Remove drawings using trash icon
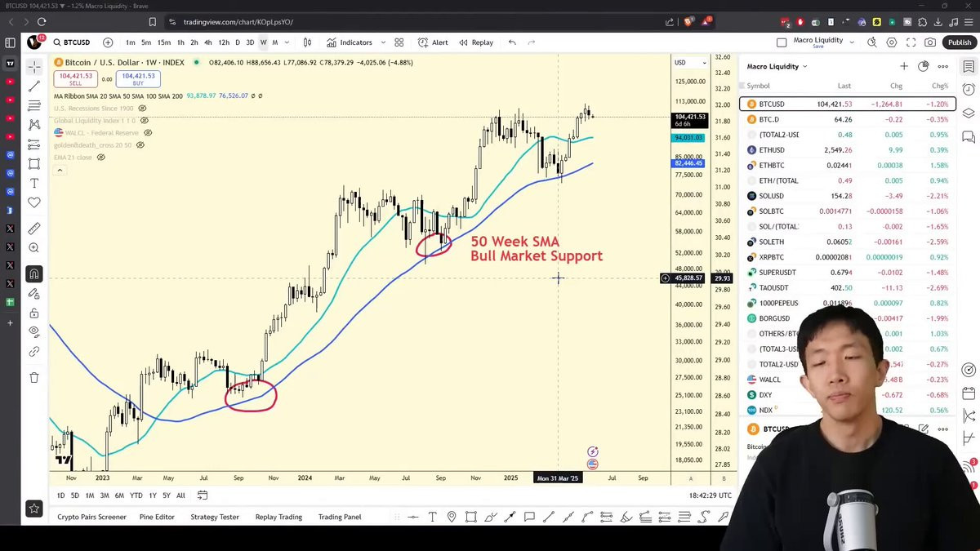The width and height of the screenshot is (980, 551). coord(34,378)
